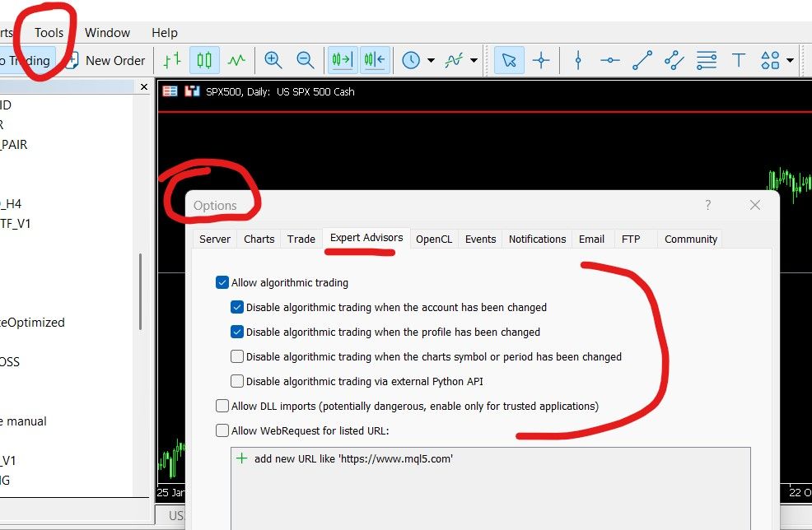Select the Expert Advisors tab

point(366,238)
